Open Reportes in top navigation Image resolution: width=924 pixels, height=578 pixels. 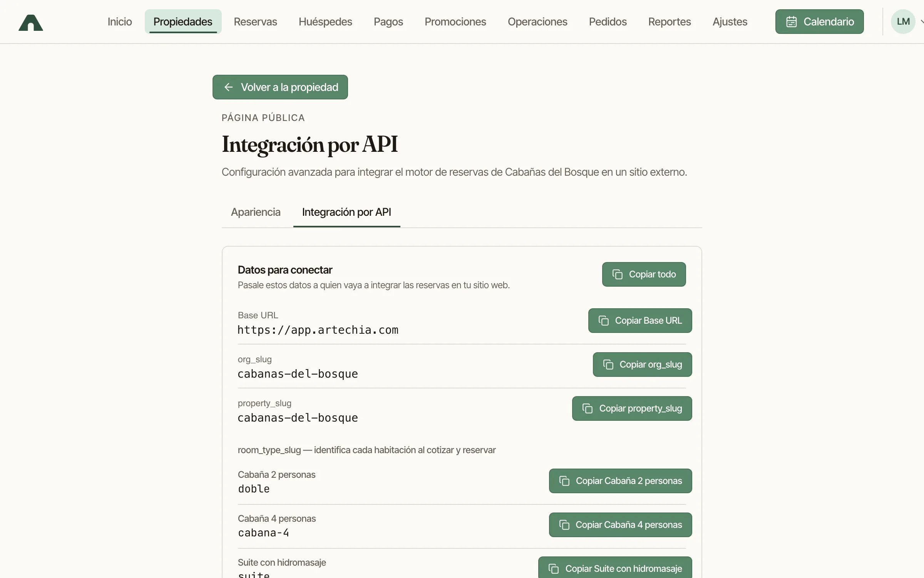[x=670, y=22]
